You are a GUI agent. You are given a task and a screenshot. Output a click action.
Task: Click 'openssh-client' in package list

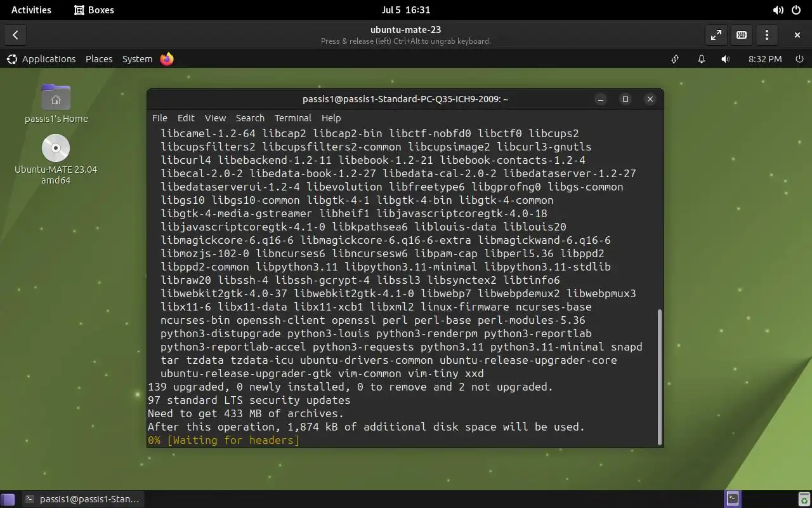[x=280, y=320]
